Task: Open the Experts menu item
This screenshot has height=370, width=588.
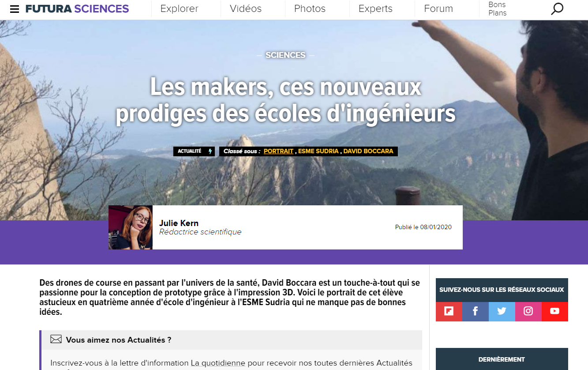Action: click(375, 9)
